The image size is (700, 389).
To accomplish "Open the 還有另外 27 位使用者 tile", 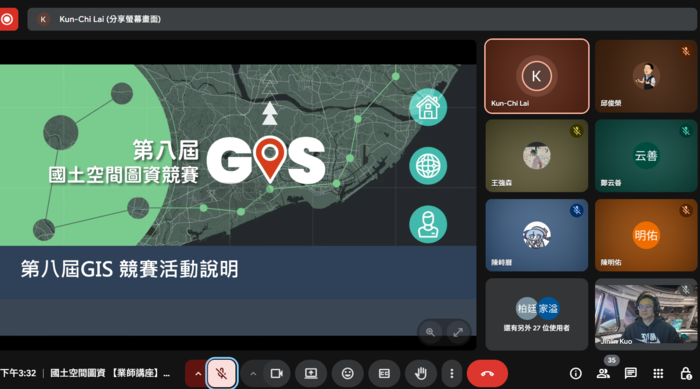I will click(x=537, y=314).
